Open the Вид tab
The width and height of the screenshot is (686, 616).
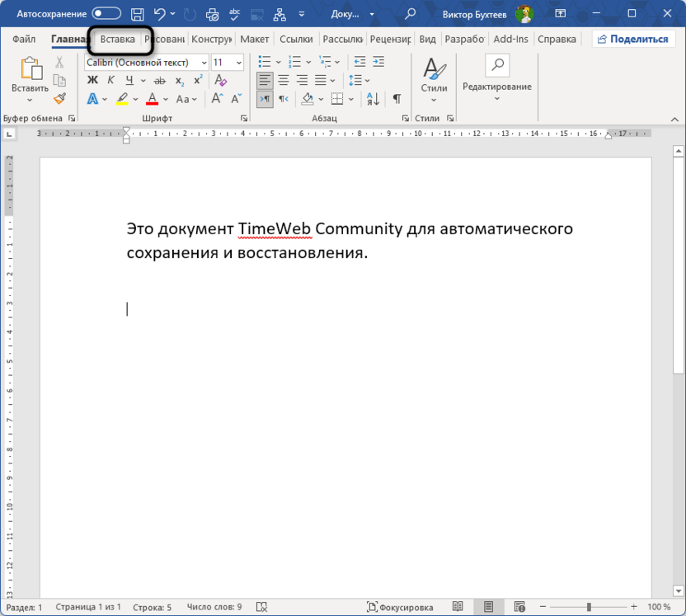click(x=427, y=39)
